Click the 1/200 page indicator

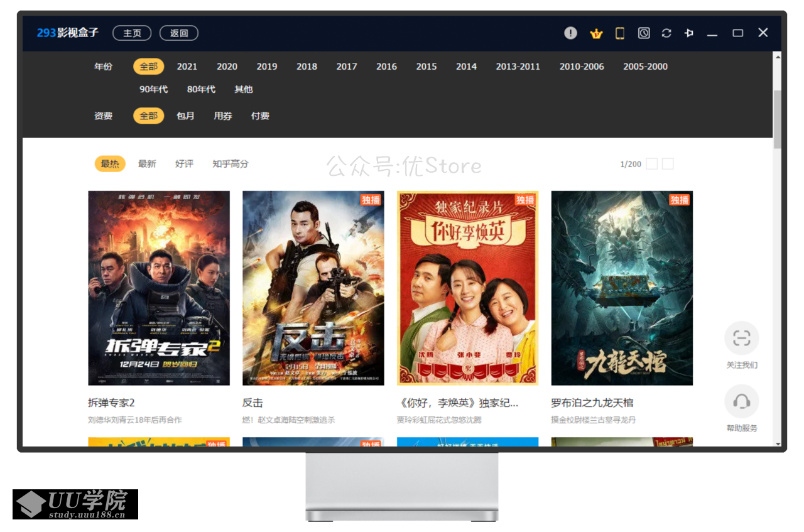coord(631,164)
